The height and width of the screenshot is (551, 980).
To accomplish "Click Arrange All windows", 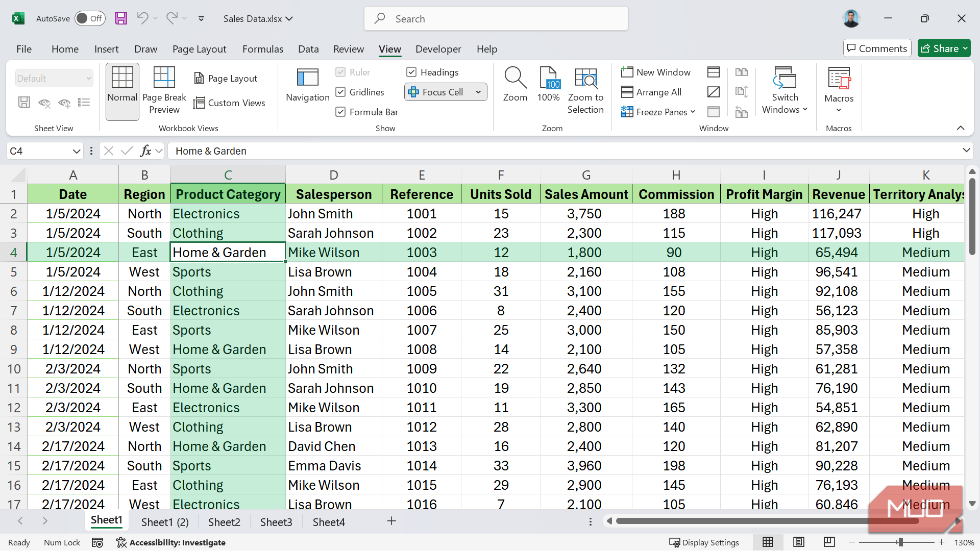I will click(651, 92).
